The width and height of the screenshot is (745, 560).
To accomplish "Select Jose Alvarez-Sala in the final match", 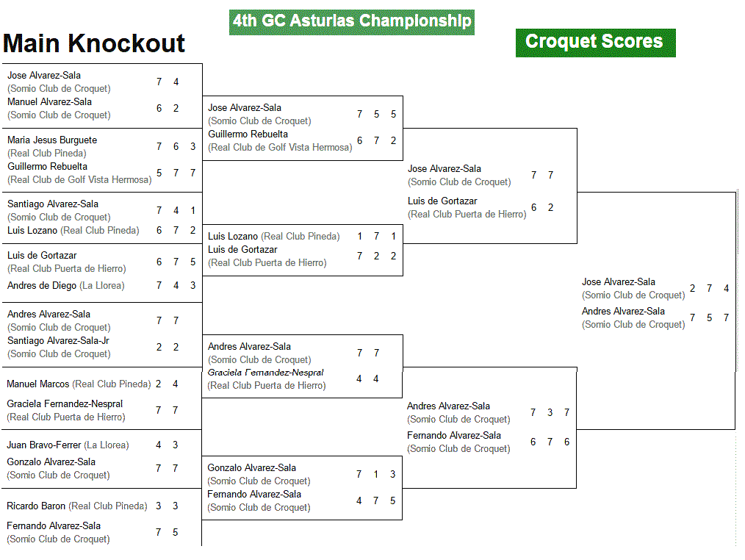I will tap(619, 282).
